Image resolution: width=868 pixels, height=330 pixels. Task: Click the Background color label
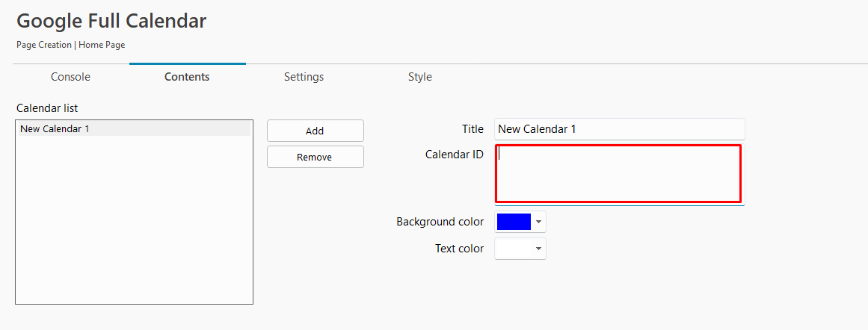tap(440, 222)
